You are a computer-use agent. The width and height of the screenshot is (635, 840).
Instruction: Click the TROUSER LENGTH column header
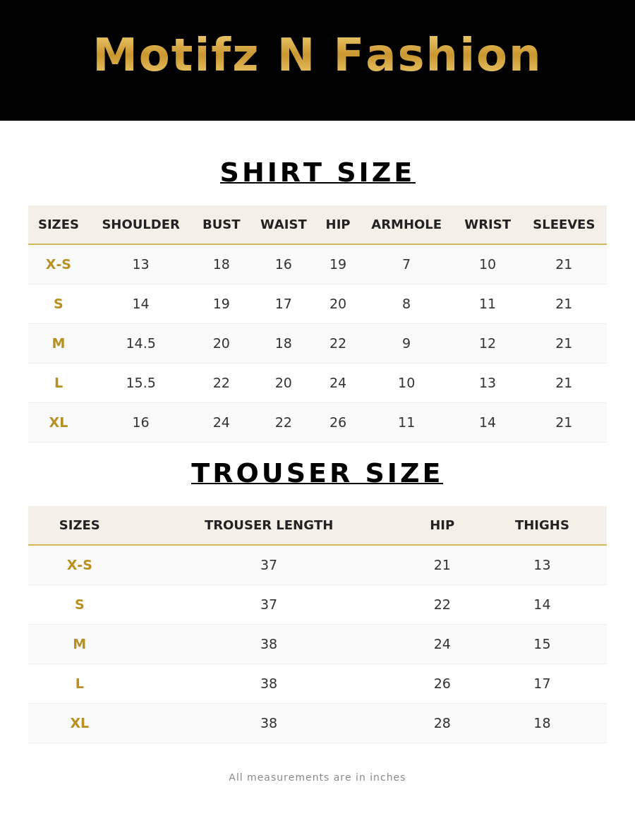269,525
